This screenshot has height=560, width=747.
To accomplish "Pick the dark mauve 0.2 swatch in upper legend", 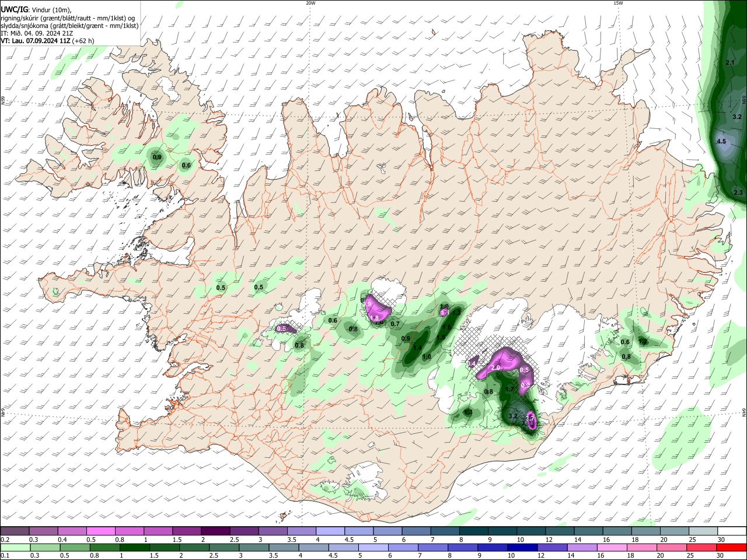I will (15, 531).
